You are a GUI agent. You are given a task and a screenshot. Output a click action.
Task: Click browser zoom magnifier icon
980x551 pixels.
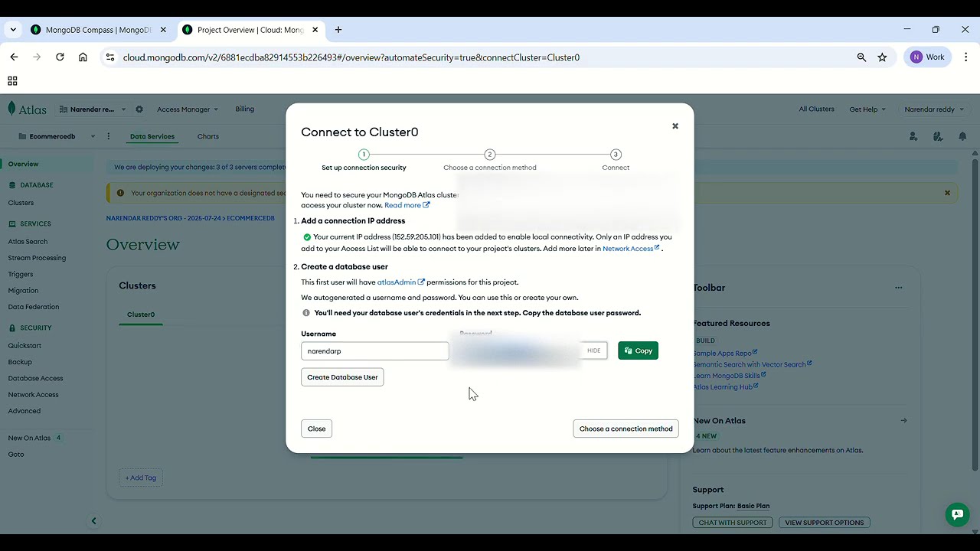[x=861, y=57]
